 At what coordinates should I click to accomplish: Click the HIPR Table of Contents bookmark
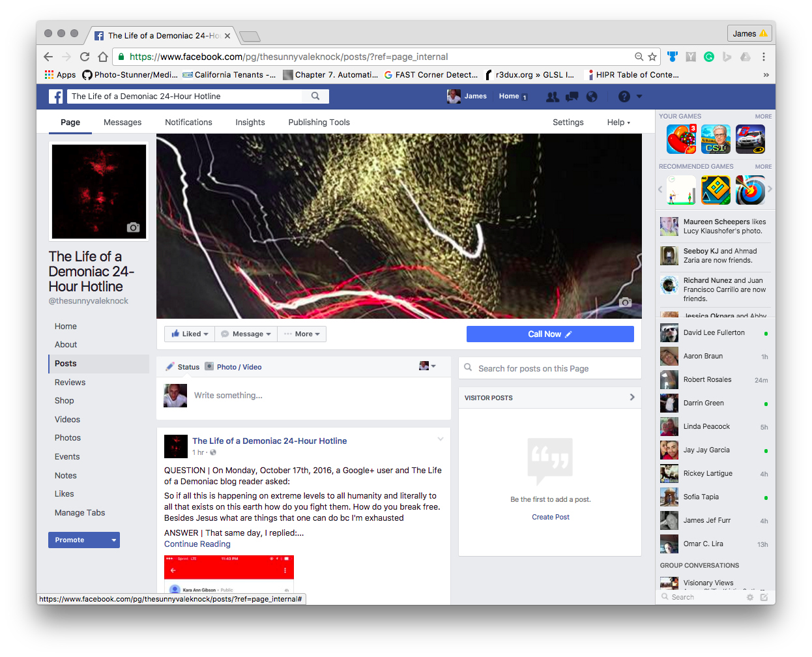633,75
